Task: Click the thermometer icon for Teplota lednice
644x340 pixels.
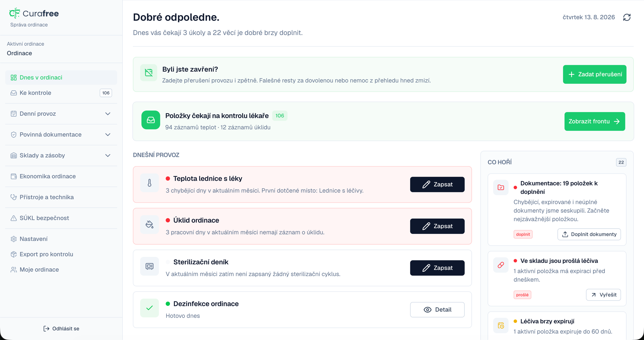Action: click(x=149, y=183)
